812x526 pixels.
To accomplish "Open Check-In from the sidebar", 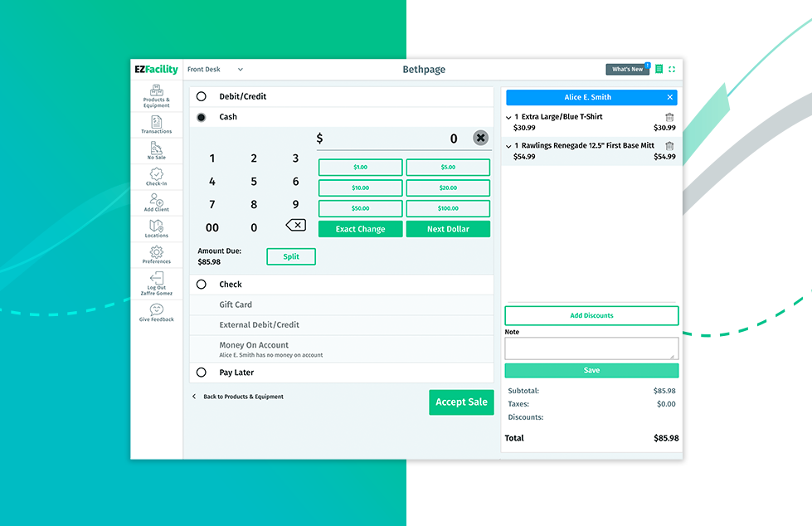I will click(x=156, y=176).
